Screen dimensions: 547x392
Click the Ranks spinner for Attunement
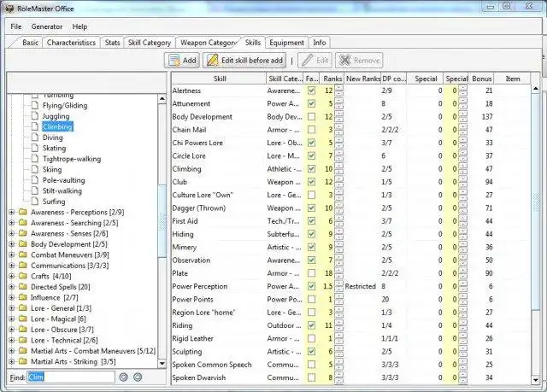pos(338,103)
